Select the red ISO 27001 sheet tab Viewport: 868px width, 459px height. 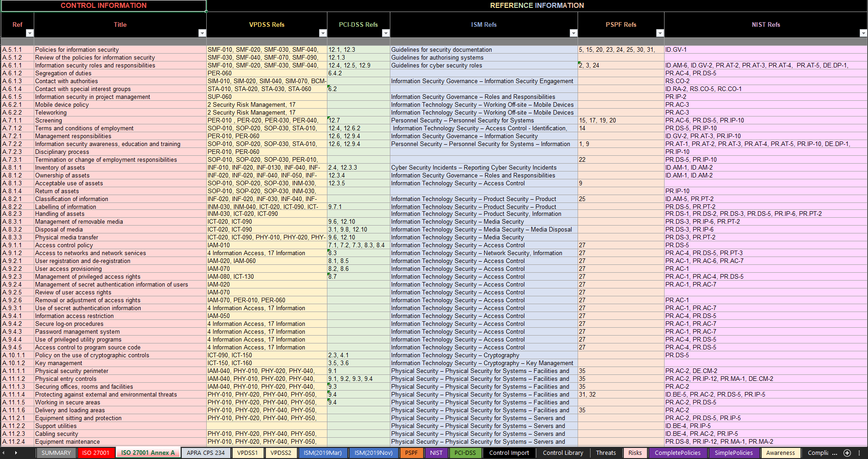pyautogui.click(x=96, y=453)
